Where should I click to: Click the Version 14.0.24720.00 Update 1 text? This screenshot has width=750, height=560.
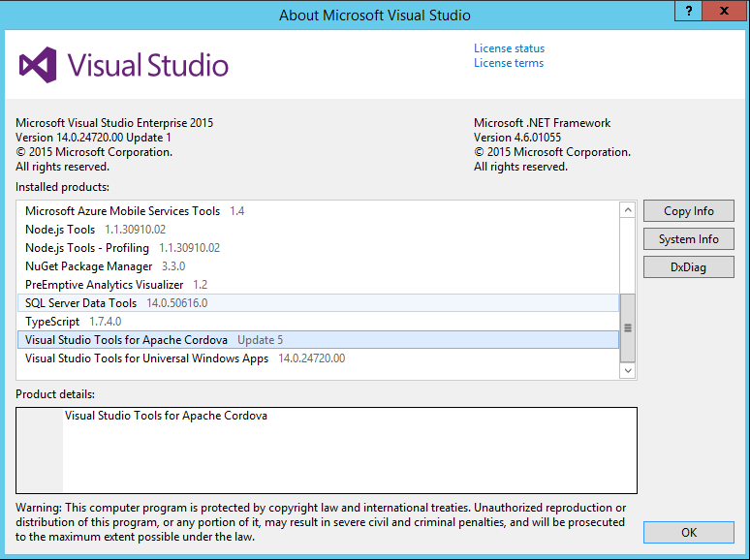coord(93,138)
